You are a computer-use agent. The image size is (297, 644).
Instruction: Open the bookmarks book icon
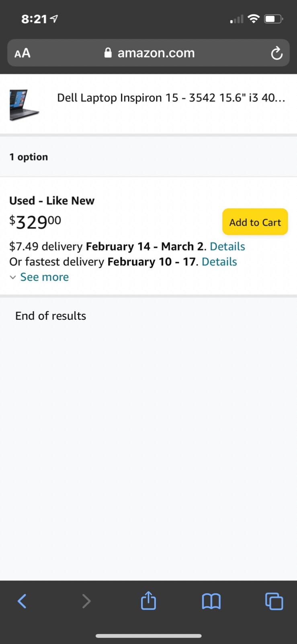tap(211, 601)
